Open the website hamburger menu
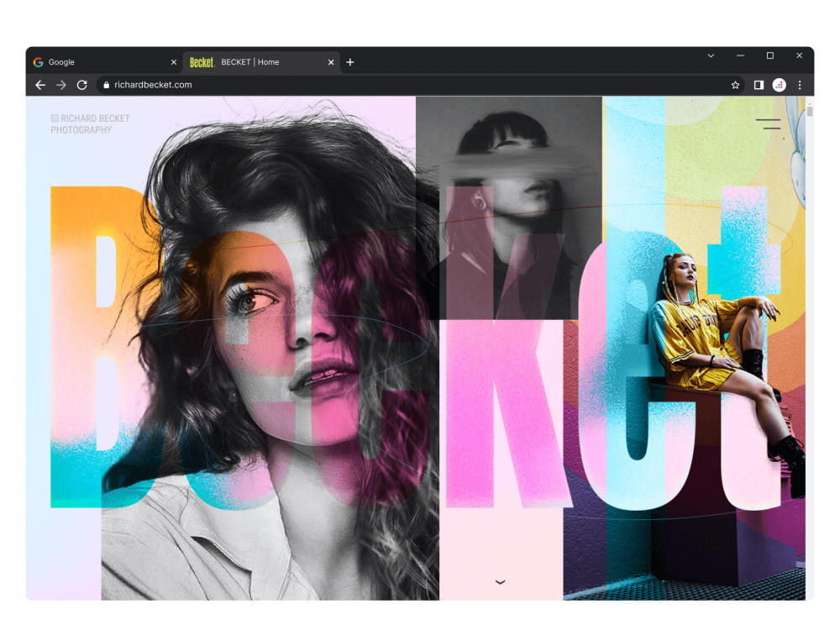Screen dimensions: 840x630 click(769, 123)
